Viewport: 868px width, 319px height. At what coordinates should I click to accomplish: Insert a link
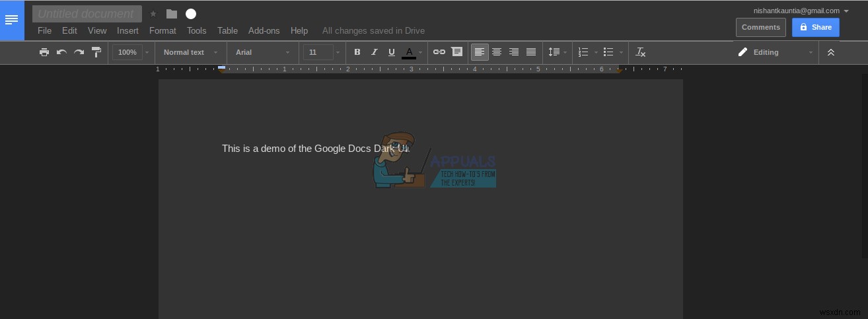[x=439, y=52]
